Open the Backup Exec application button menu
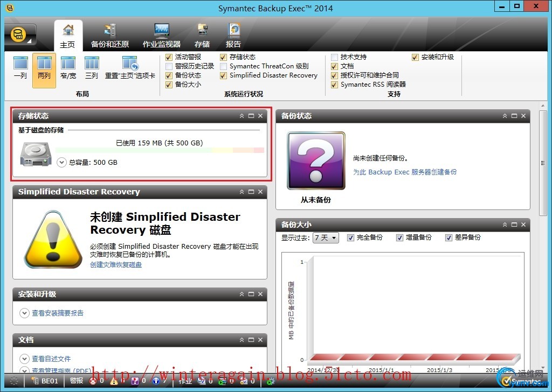Image resolution: width=552 pixels, height=392 pixels. 20,36
